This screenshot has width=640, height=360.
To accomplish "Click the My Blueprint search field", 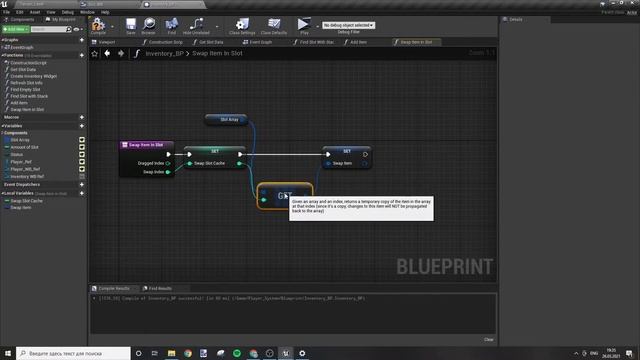I will tap(48, 29).
